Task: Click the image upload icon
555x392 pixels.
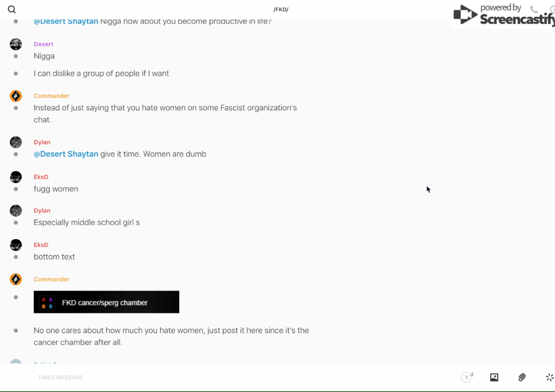Action: [494, 377]
